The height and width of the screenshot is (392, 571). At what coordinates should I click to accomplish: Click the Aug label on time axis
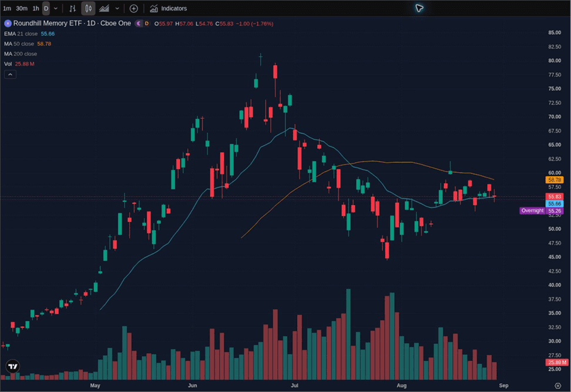click(x=401, y=386)
